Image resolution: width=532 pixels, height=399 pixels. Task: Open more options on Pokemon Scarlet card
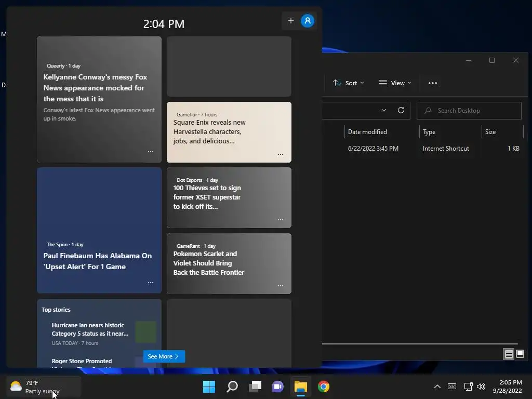280,286
